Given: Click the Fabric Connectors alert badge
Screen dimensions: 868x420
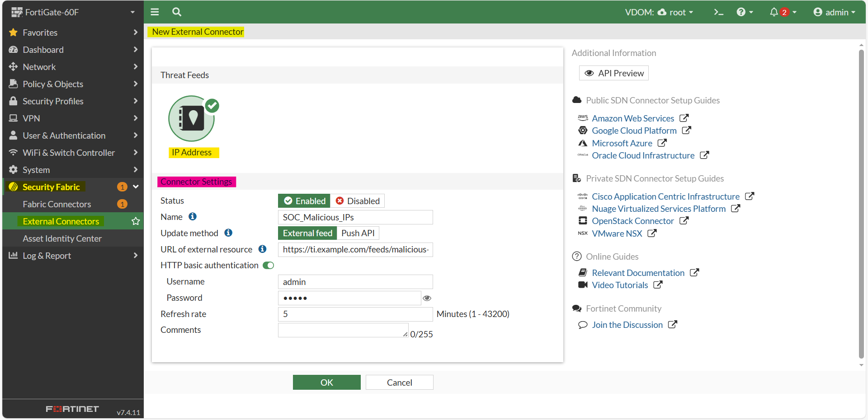Looking at the screenshot, I should [122, 204].
